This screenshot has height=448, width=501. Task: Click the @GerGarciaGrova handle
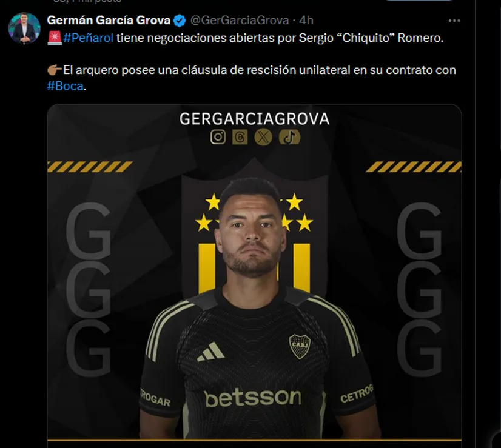click(x=240, y=21)
